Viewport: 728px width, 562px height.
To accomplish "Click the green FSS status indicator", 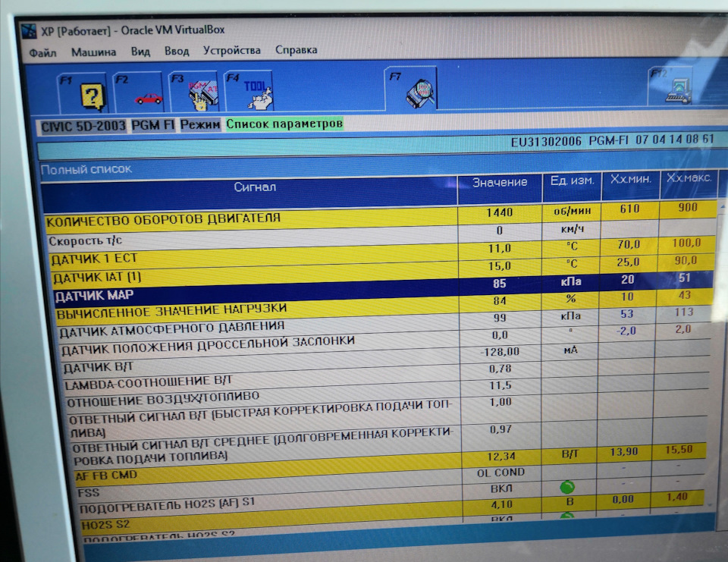I will (x=567, y=487).
